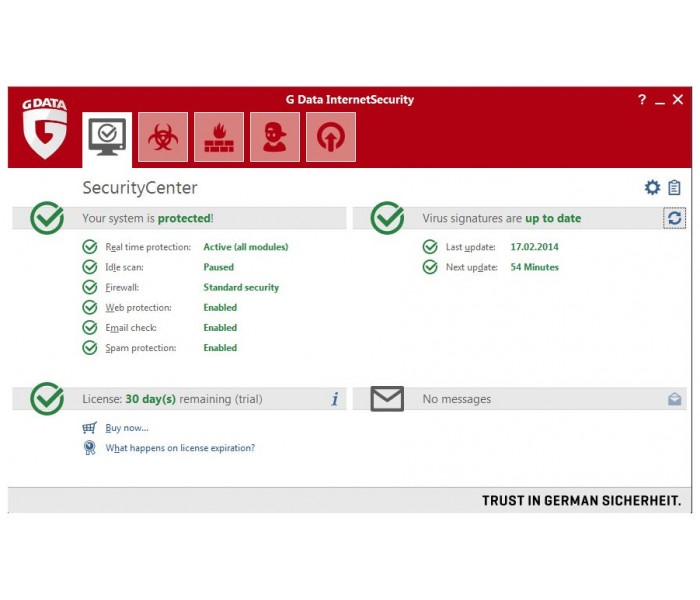700x600 pixels.
Task: Click 'TRUST IN GERMAN SICHERHEIT.' slogan
Action: (x=582, y=500)
